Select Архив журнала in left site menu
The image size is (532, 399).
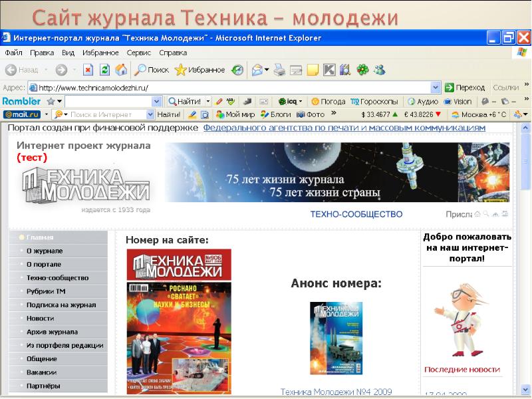pos(52,332)
